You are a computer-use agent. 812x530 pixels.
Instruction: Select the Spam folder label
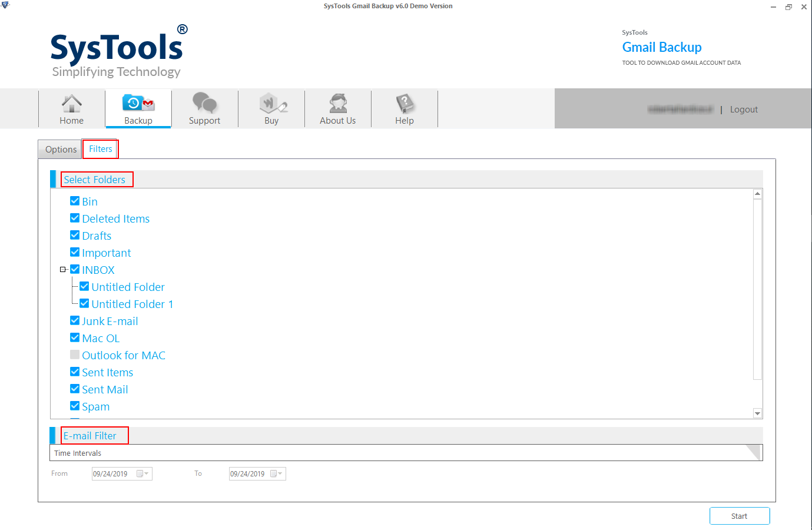point(96,406)
